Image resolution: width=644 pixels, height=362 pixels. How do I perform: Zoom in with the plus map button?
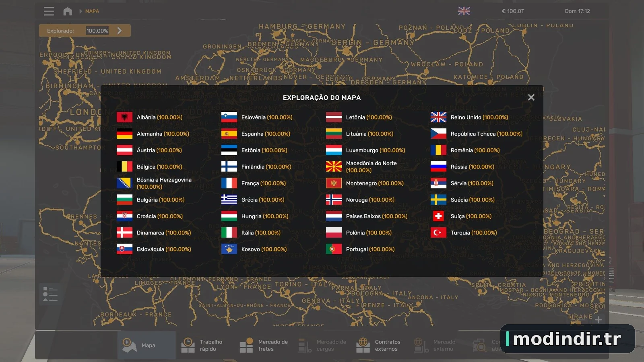click(599, 319)
